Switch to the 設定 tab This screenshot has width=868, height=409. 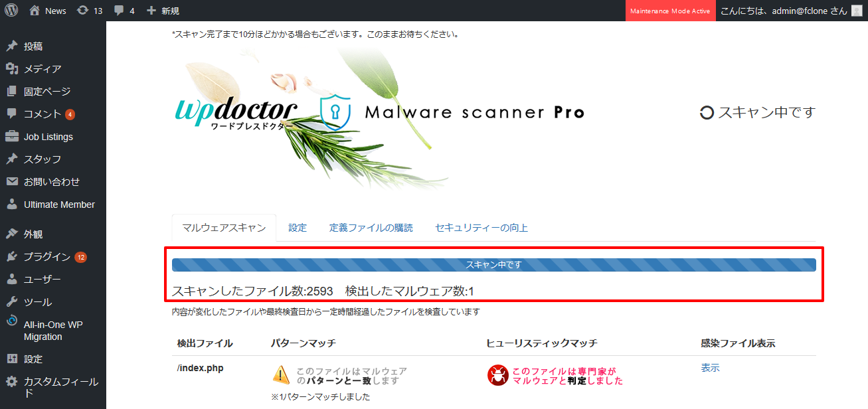coord(298,228)
